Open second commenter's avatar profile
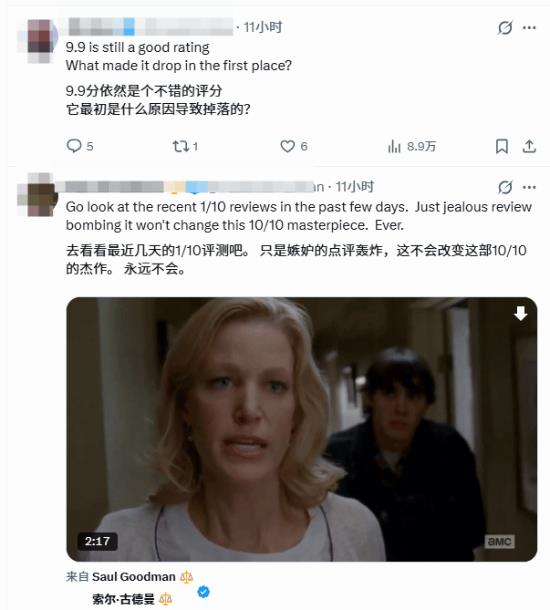This screenshot has width=550, height=610. [x=38, y=195]
